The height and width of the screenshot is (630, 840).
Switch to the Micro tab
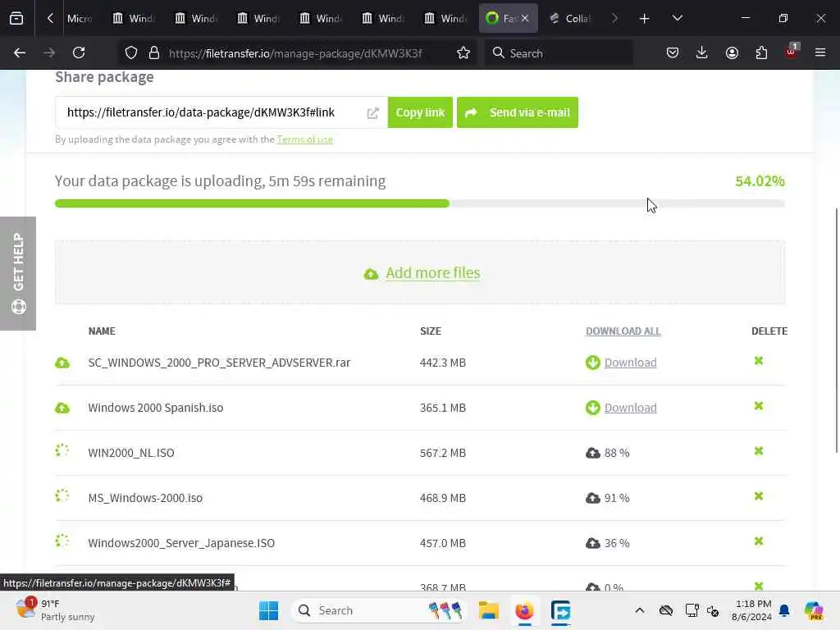tap(80, 18)
